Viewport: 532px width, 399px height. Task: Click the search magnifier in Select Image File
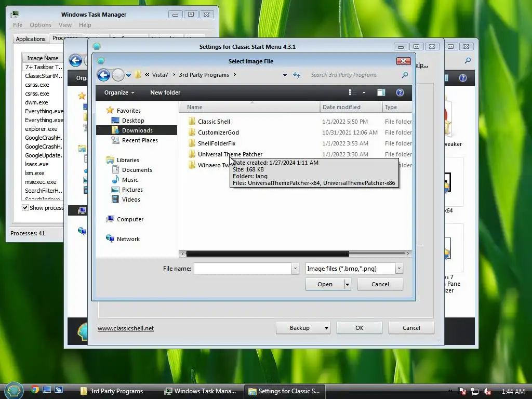[x=405, y=75]
